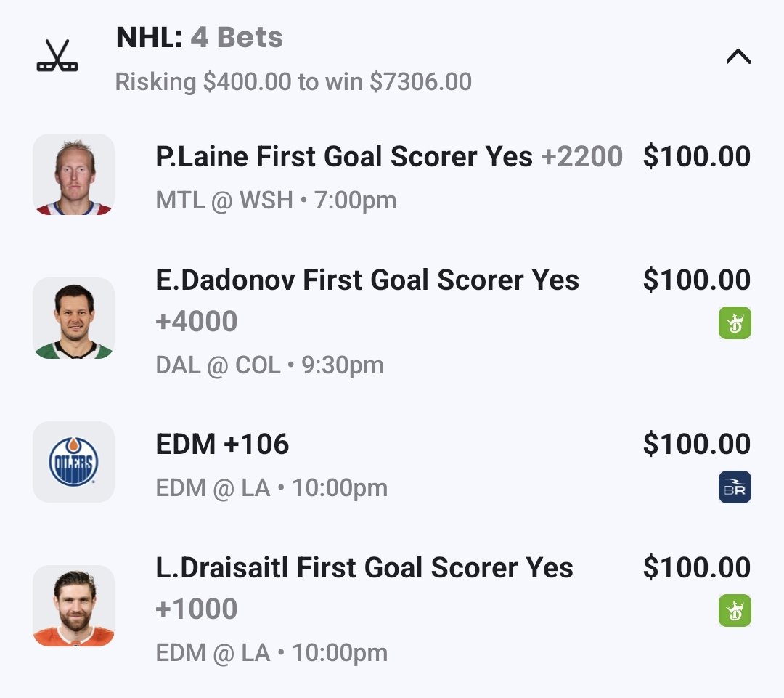Select the EDM +106 moneyline bet

pos(222,445)
